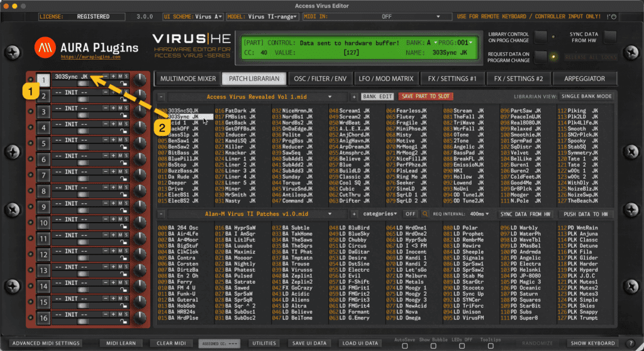Screen dimensions: 644x351
Task: Toggle Request Data on Program Change switch
Action: pyautogui.click(x=540, y=57)
